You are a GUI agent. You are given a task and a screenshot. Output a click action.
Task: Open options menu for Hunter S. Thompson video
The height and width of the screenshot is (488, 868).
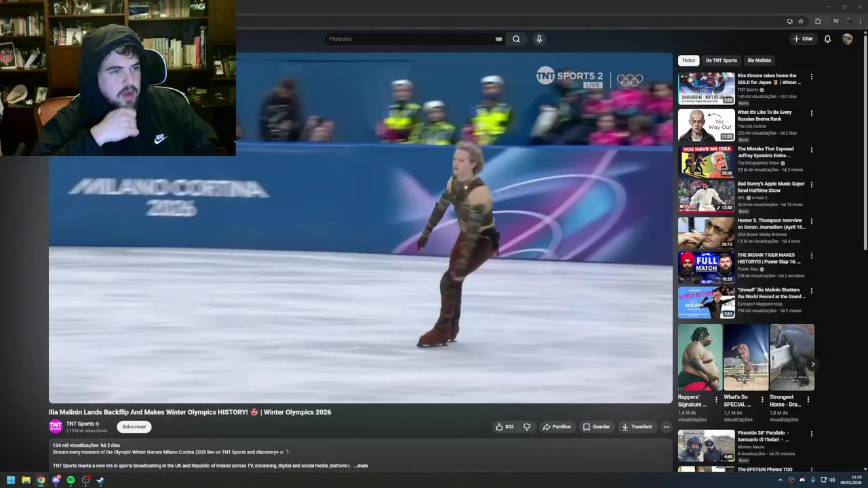pyautogui.click(x=811, y=221)
